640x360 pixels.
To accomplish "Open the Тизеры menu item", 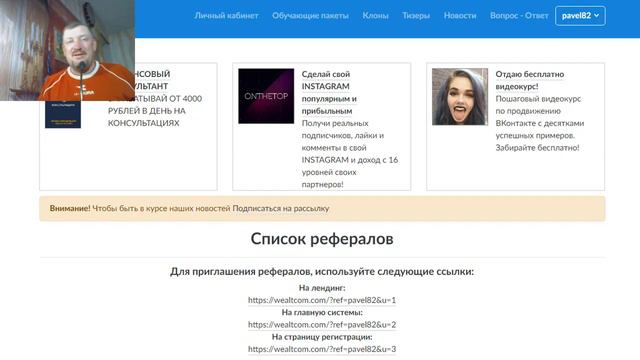I will pyautogui.click(x=416, y=16).
